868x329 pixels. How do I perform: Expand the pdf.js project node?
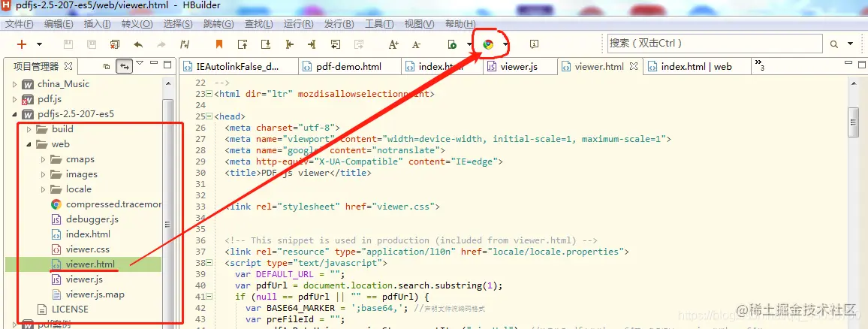[x=14, y=99]
